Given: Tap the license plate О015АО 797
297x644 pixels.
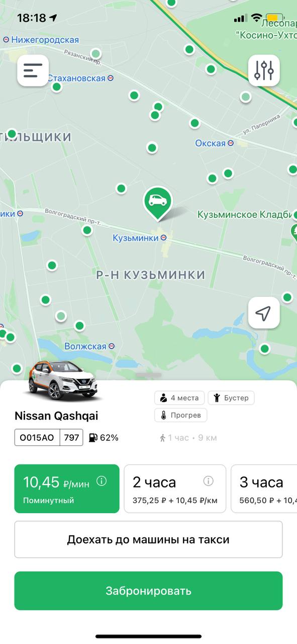Looking at the screenshot, I should pos(49,437).
